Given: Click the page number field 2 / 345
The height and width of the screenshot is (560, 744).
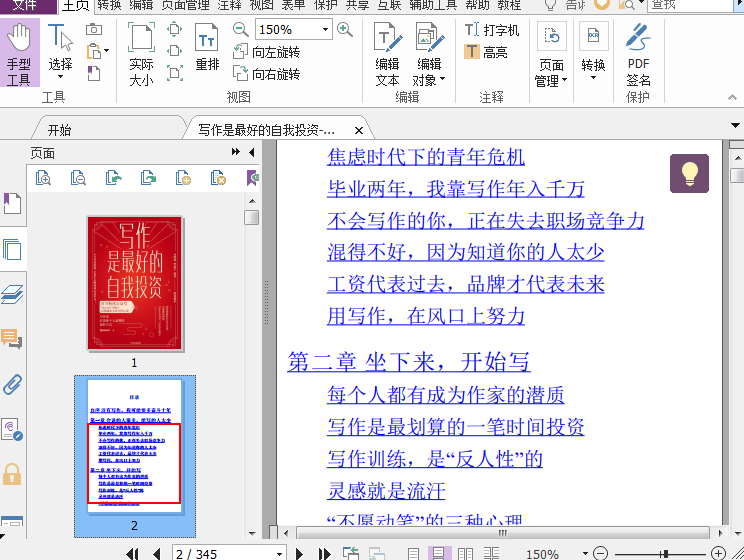Looking at the screenshot, I should pos(229,553).
